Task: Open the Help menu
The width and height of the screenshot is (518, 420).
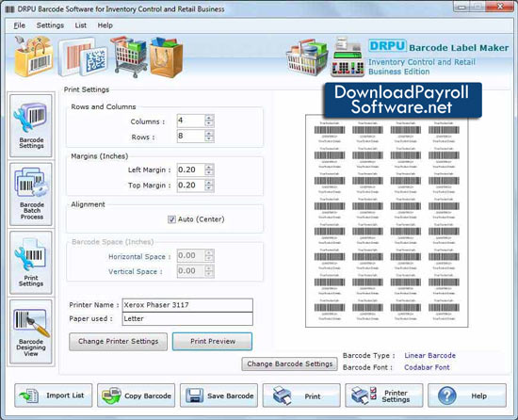Action: 105,25
